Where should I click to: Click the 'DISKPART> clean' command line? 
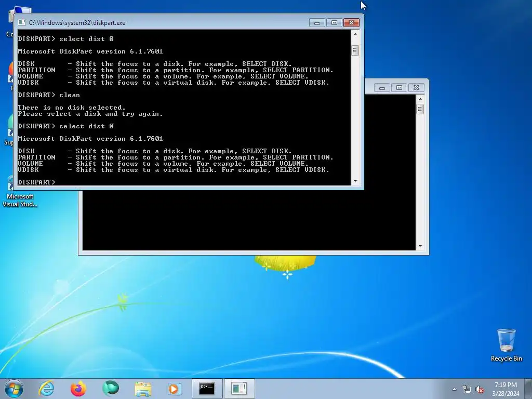click(x=49, y=95)
